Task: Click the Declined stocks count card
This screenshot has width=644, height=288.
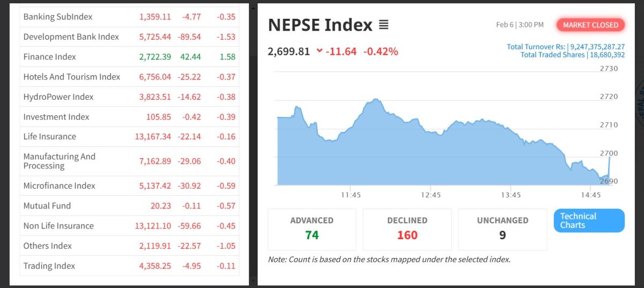Action: click(407, 229)
